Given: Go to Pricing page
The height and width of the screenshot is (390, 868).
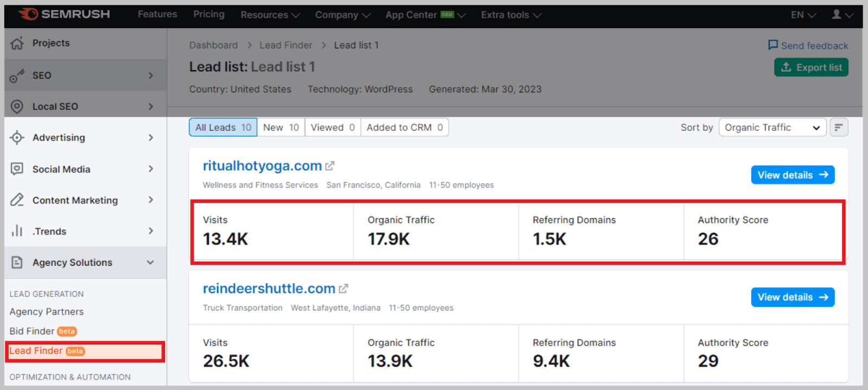Looking at the screenshot, I should coord(209,14).
